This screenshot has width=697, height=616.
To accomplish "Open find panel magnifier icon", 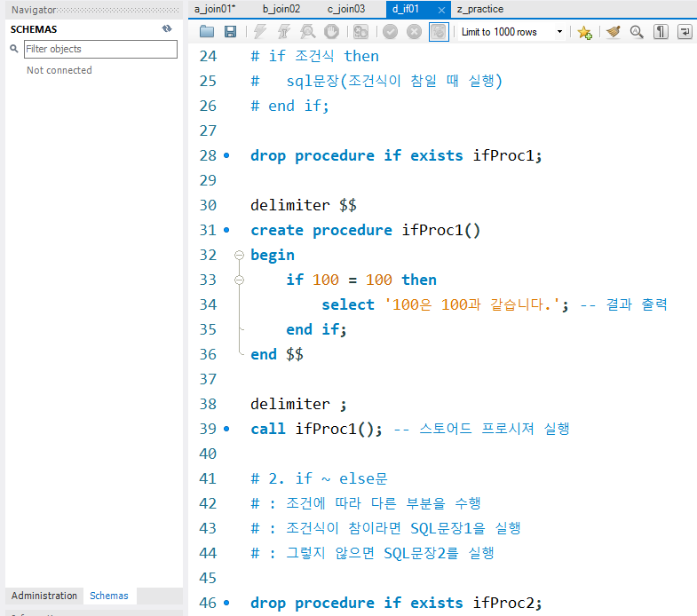I will tap(637, 32).
